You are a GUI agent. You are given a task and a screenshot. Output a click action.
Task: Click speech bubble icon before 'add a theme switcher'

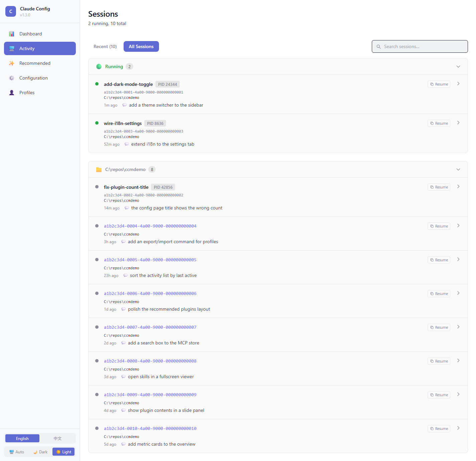125,105
